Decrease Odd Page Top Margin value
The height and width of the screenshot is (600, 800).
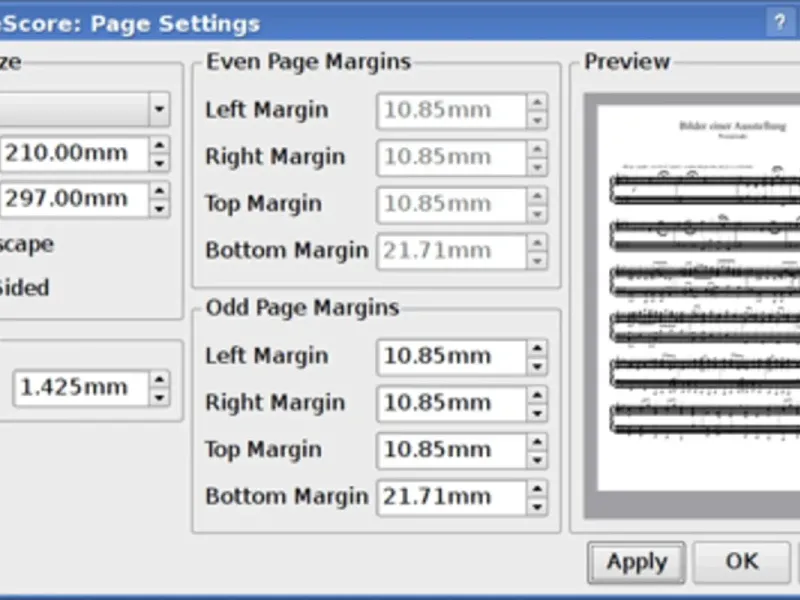(537, 459)
